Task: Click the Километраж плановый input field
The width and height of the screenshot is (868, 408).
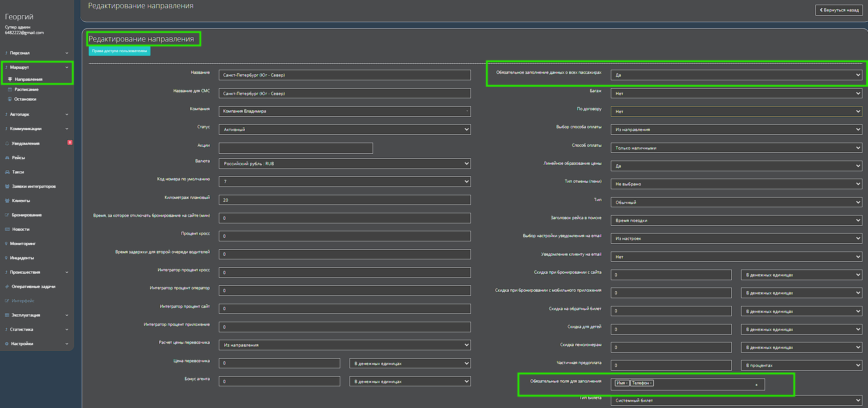Action: point(344,200)
